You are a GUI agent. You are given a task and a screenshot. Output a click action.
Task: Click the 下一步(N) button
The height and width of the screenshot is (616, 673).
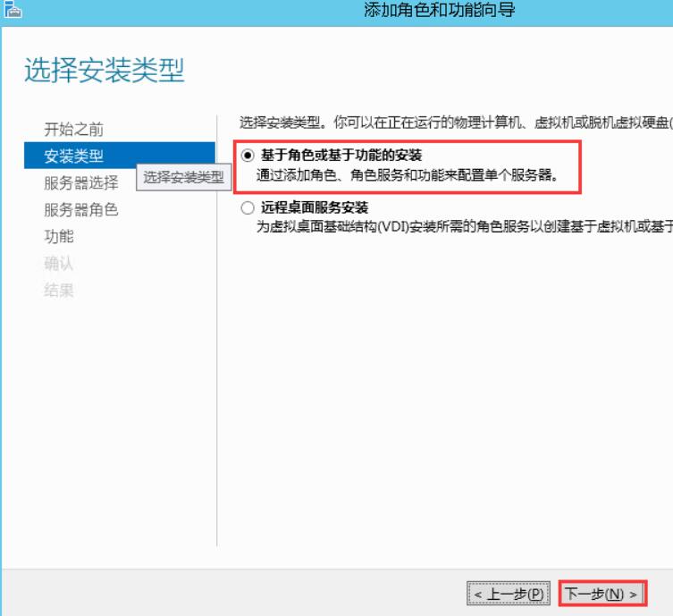pos(602,594)
